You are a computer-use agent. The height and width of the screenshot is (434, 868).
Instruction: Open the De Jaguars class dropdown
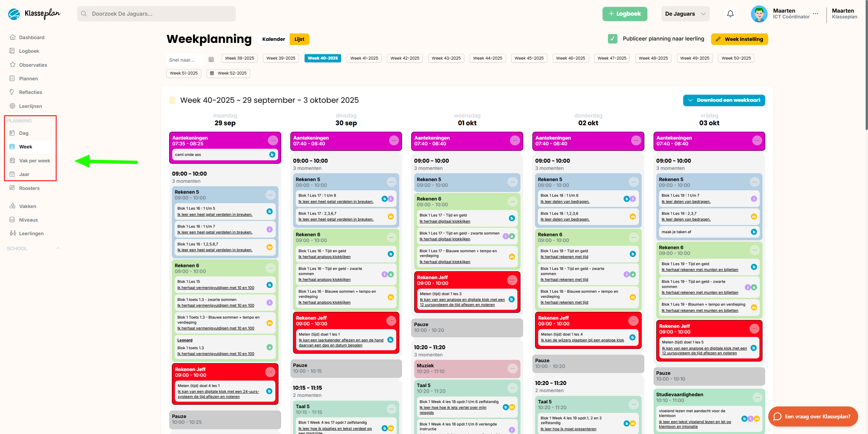pos(685,14)
